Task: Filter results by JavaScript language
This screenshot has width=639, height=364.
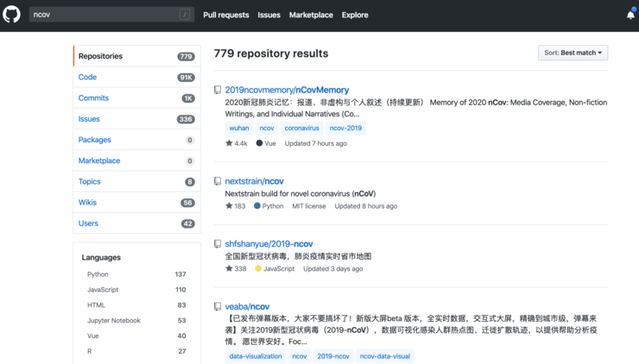Action: [136, 290]
